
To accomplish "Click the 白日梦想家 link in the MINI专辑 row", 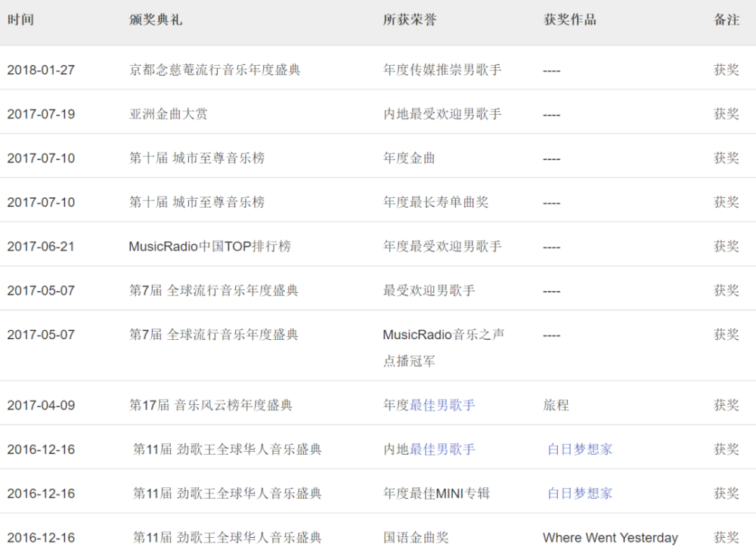I will pyautogui.click(x=579, y=493).
